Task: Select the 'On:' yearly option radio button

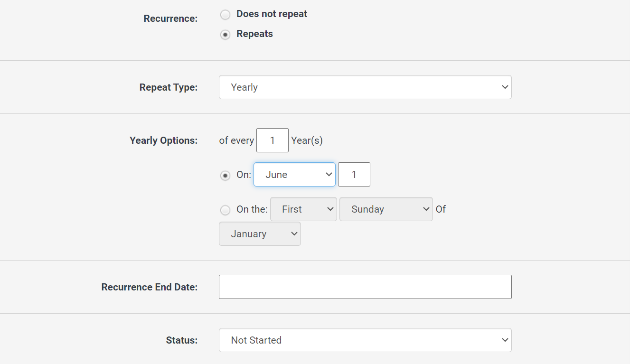Action: [x=225, y=176]
